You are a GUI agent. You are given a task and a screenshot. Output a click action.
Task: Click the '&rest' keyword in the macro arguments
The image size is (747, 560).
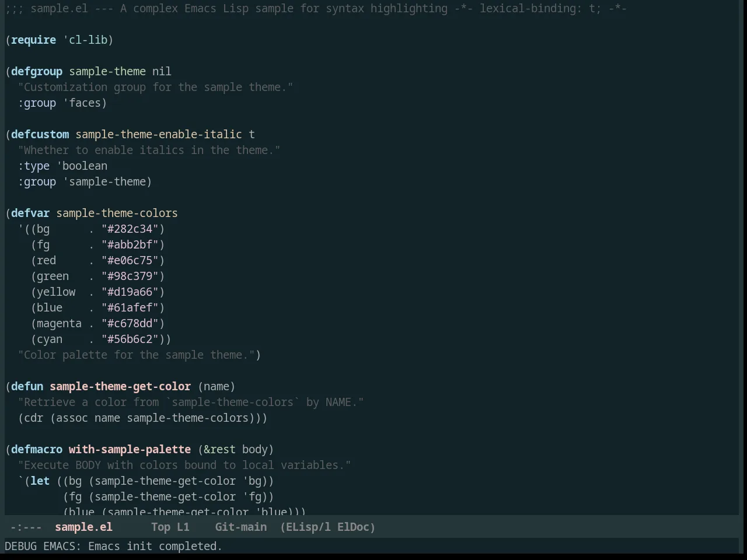[x=219, y=449]
